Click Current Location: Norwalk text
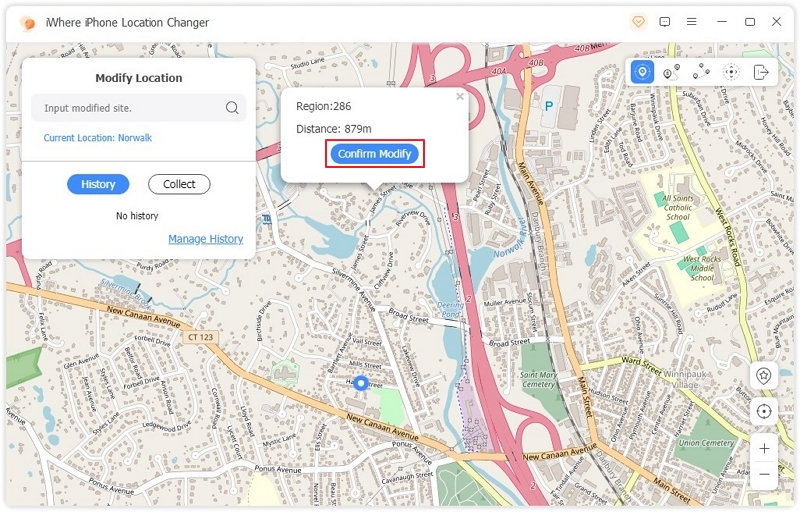The height and width of the screenshot is (512, 800). 97,138
